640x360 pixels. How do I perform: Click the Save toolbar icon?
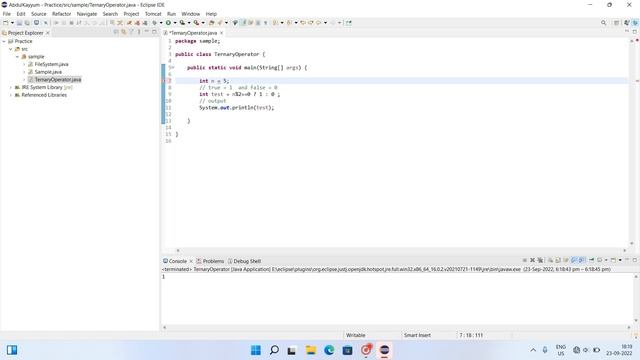tap(19, 23)
